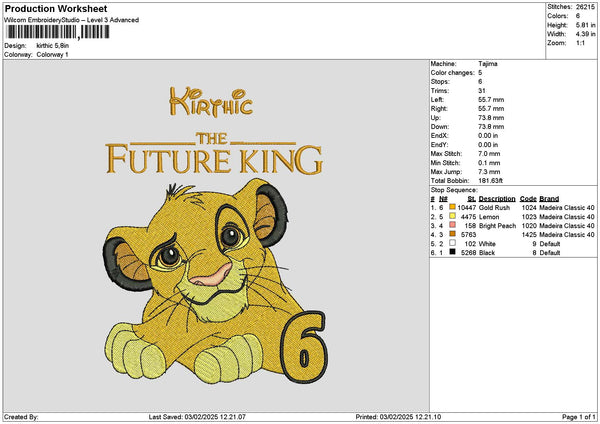Click the gold number 6 in the design

click(x=305, y=347)
